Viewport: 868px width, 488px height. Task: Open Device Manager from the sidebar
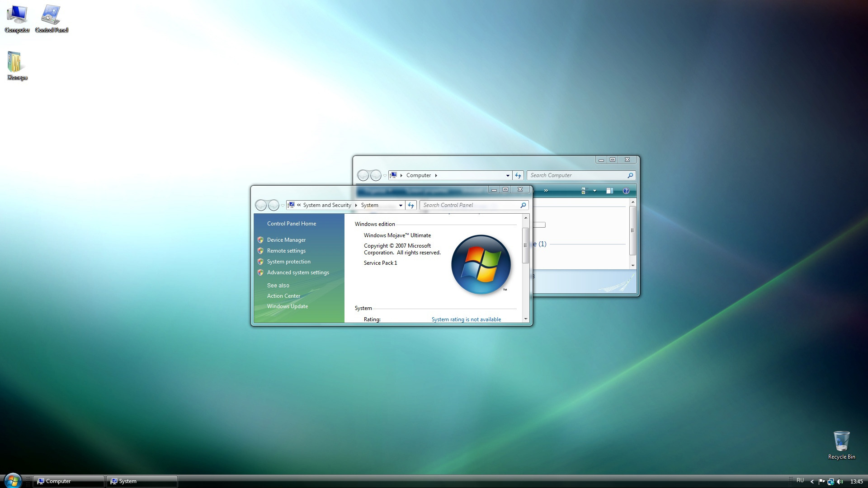(x=286, y=240)
